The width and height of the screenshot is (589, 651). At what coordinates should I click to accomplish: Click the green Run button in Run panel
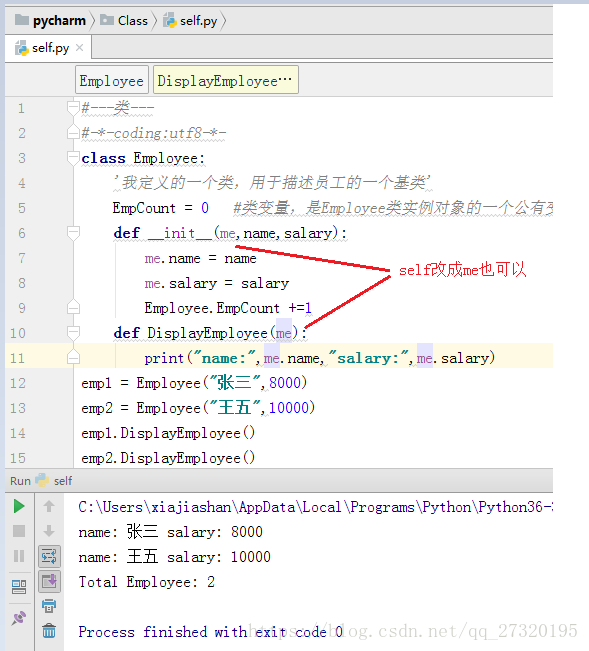(x=19, y=506)
